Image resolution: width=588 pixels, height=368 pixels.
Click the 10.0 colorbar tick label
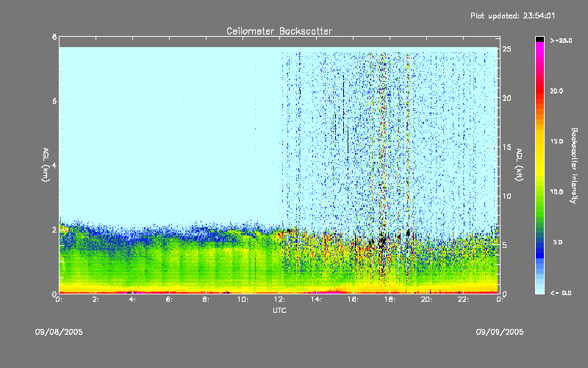[x=556, y=192]
